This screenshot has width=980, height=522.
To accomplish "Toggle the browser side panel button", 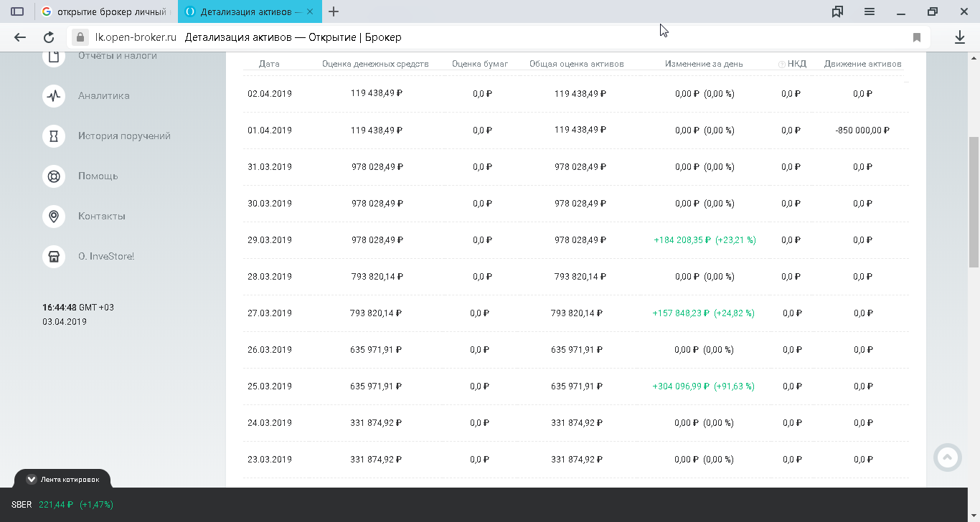I will pos(17,11).
